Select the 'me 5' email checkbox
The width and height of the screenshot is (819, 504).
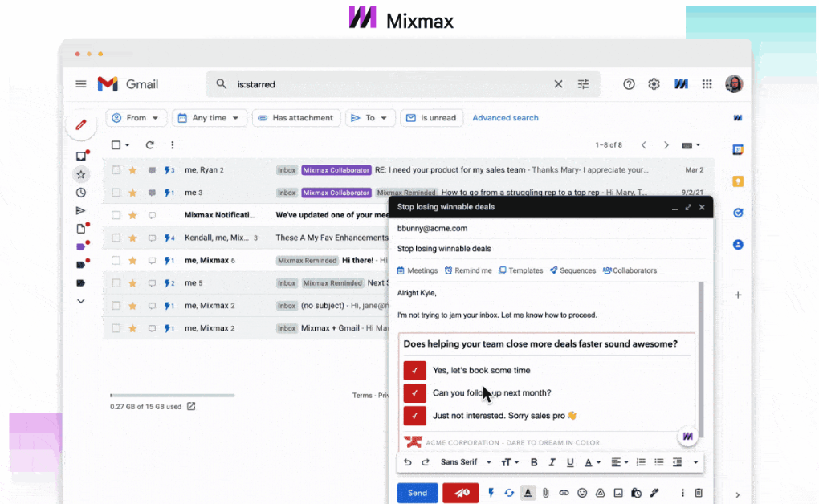[116, 283]
